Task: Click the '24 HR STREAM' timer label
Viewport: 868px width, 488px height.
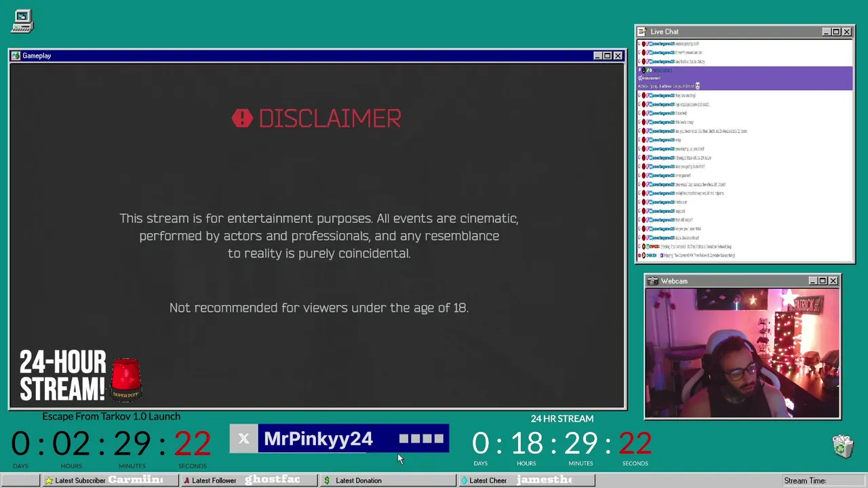Action: point(562,419)
